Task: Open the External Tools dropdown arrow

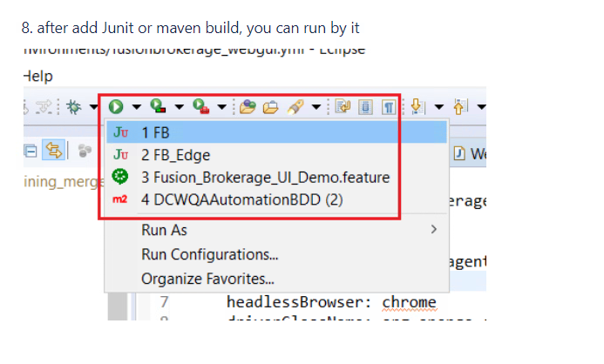Action: click(222, 106)
